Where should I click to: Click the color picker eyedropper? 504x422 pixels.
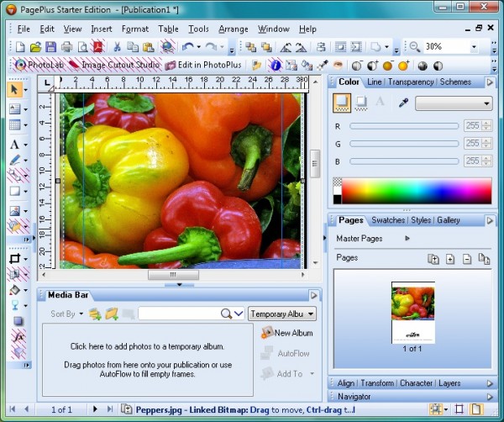point(403,103)
